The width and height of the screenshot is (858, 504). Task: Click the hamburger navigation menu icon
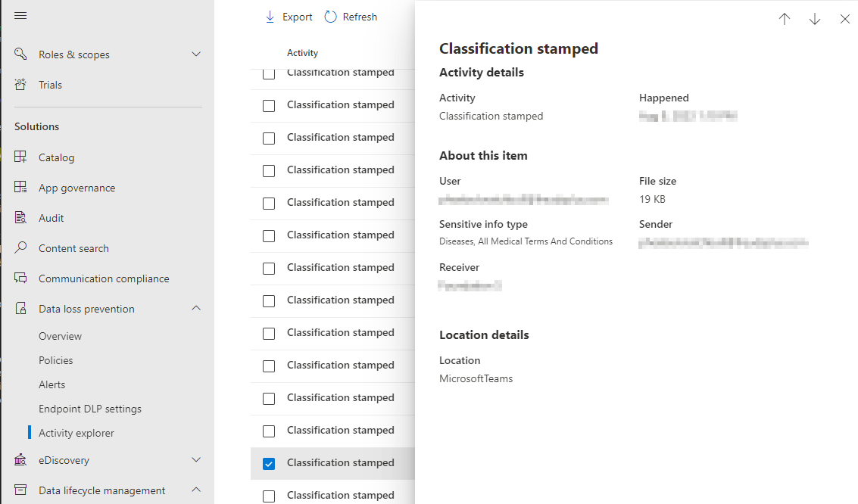tap(20, 16)
